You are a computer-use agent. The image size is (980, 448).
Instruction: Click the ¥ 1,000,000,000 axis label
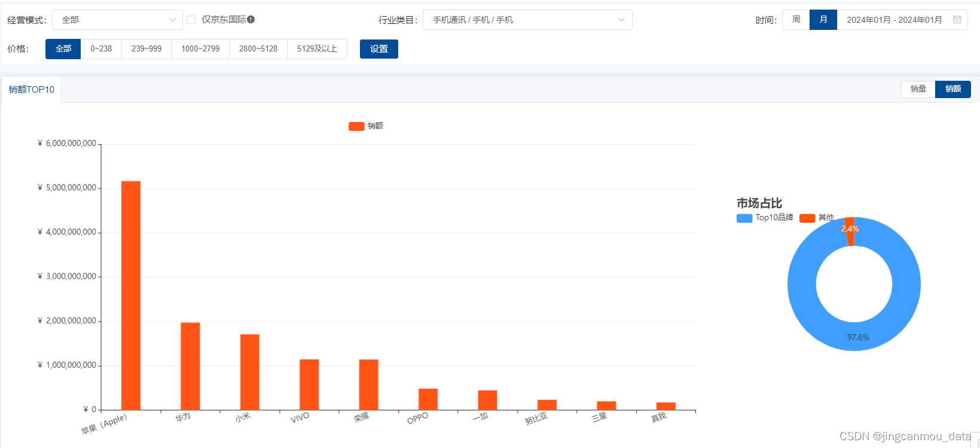[x=67, y=365]
